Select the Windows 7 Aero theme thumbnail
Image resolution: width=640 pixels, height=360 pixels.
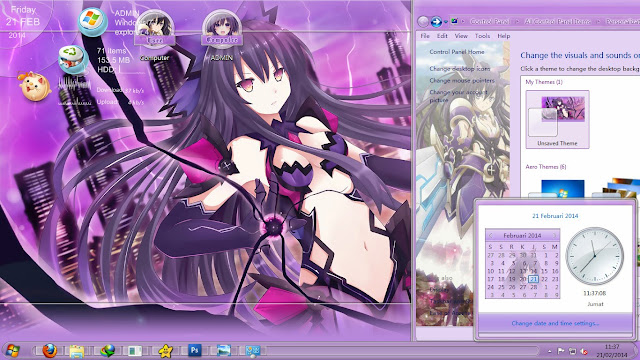click(562, 188)
